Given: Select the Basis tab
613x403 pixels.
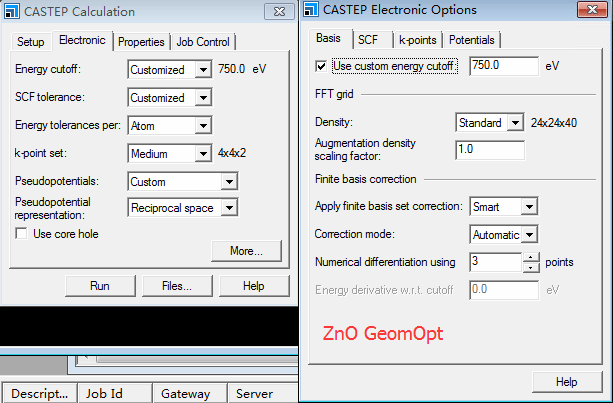Looking at the screenshot, I should (x=328, y=38).
